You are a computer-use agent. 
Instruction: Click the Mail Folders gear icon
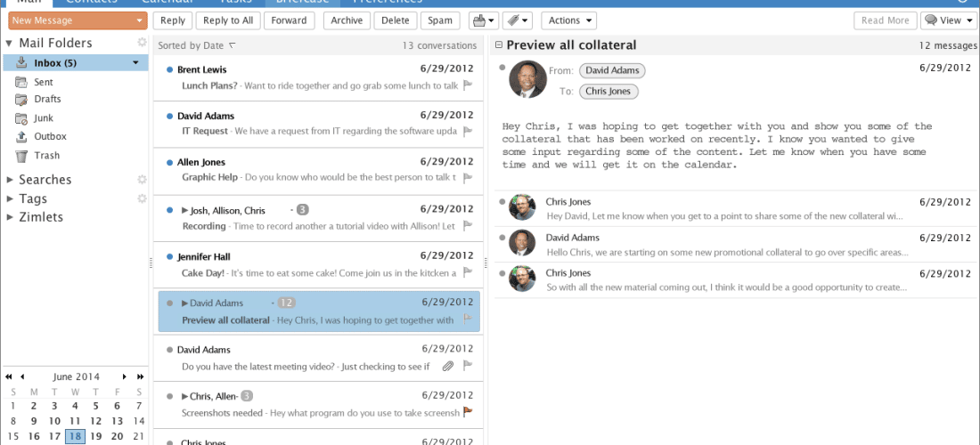coord(142,43)
